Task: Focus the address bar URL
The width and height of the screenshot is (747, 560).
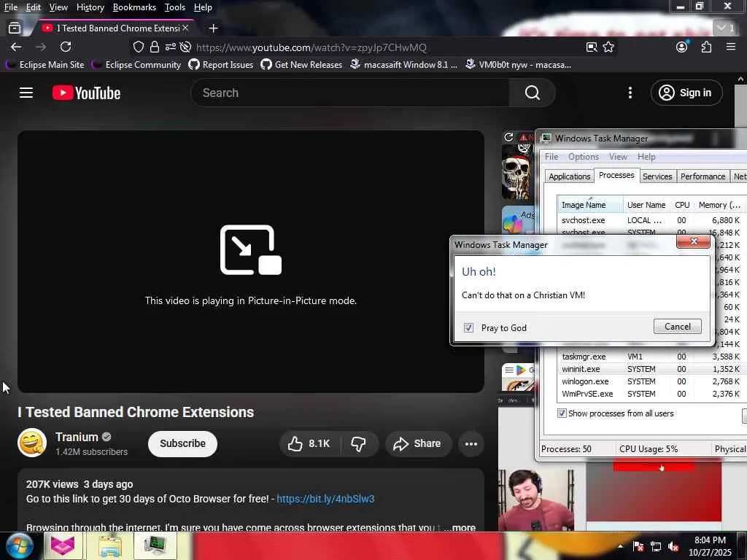Action: pyautogui.click(x=311, y=47)
